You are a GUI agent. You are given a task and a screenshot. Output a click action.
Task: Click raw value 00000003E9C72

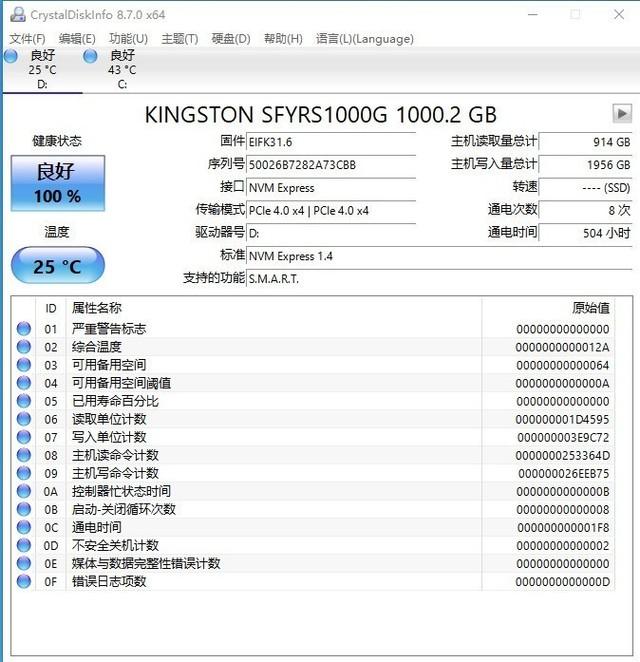click(563, 438)
